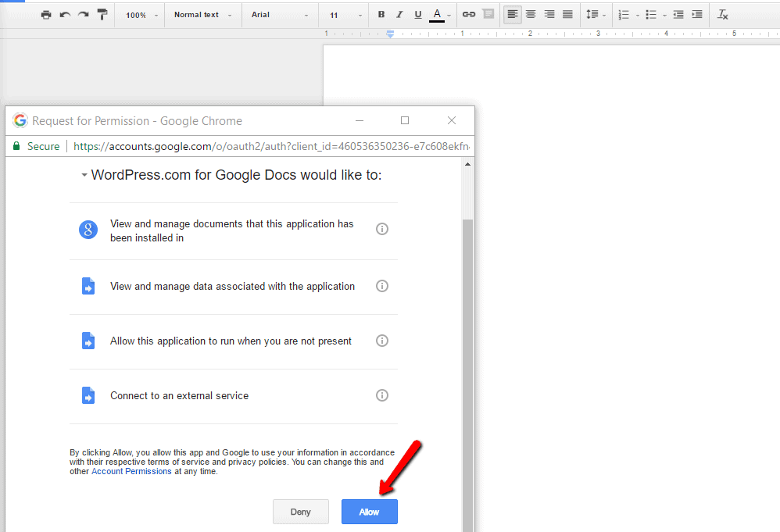Toggle italic formatting
The width and height of the screenshot is (780, 532).
[x=399, y=14]
